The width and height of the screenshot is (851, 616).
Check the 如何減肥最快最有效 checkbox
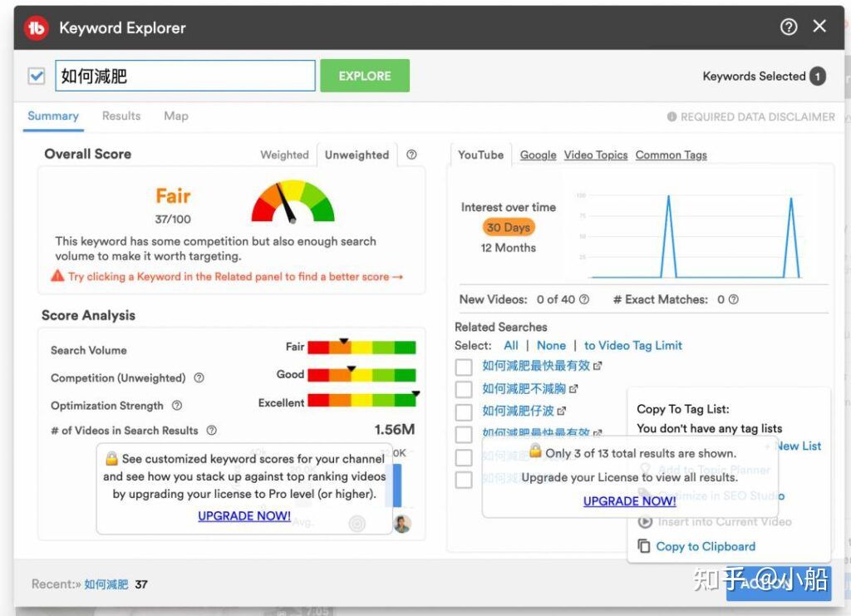point(464,367)
